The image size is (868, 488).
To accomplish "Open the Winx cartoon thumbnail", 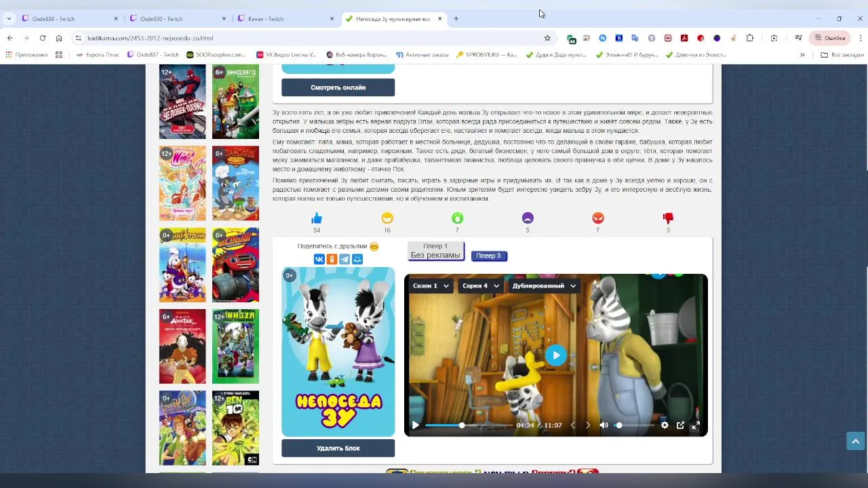I will (x=182, y=183).
